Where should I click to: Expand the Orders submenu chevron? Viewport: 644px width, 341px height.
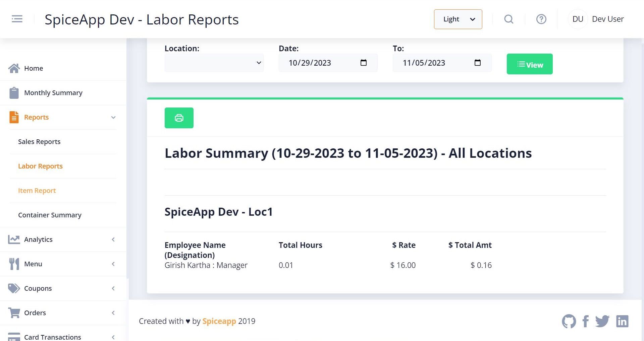coord(113,313)
